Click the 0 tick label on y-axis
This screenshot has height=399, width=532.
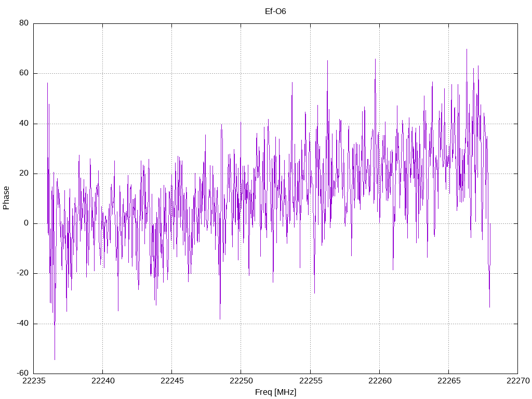click(26, 223)
